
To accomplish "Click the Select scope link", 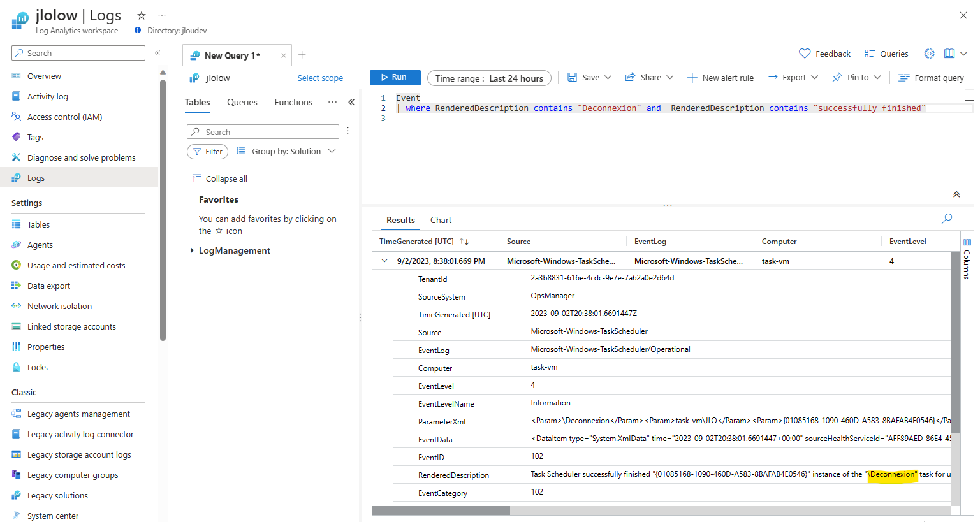I will click(320, 78).
